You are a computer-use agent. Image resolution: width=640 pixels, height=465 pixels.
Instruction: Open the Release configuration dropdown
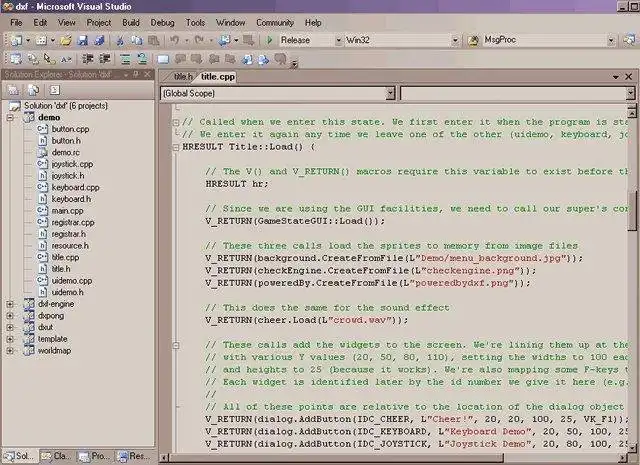338,40
